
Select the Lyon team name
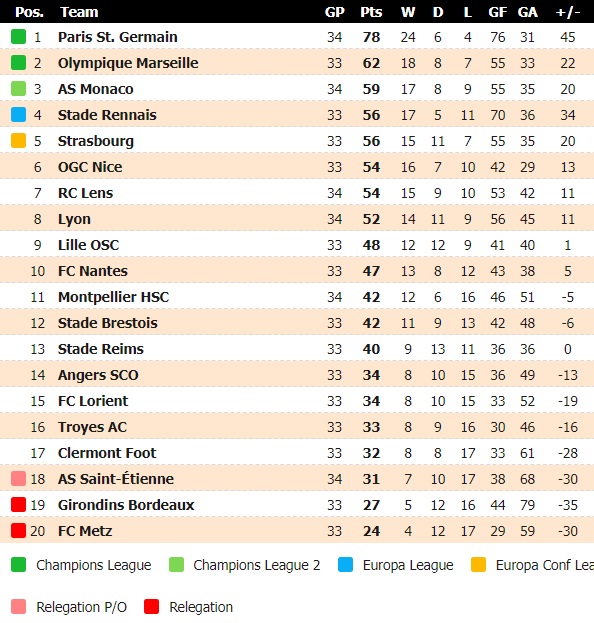coord(74,219)
